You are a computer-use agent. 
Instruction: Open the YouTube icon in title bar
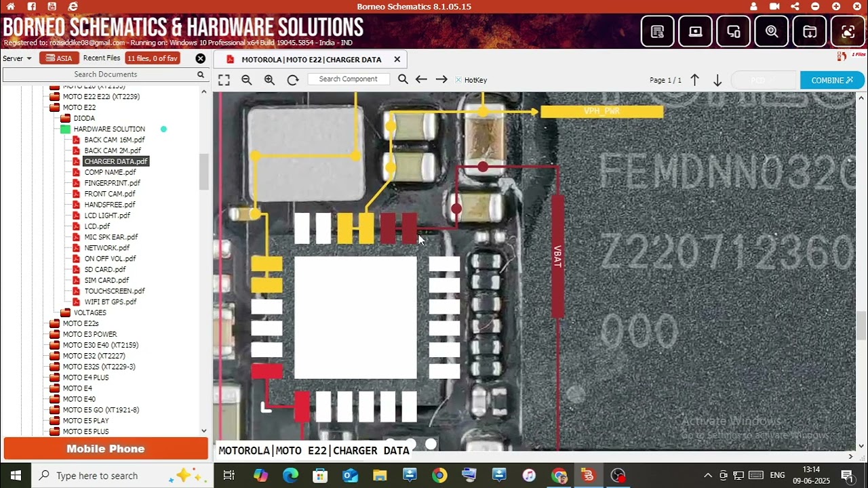(x=52, y=6)
